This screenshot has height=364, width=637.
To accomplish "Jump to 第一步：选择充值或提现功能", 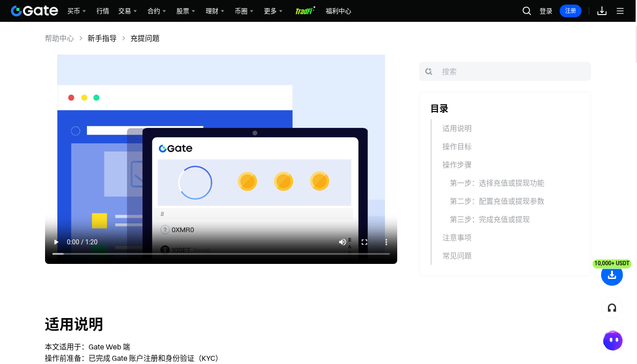I will [497, 183].
